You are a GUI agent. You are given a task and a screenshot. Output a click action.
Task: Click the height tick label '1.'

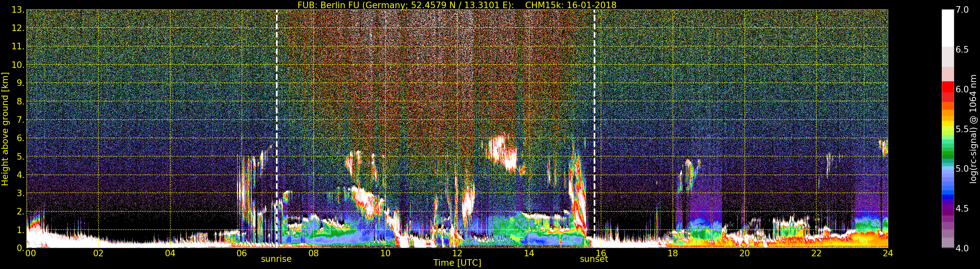click(x=20, y=229)
